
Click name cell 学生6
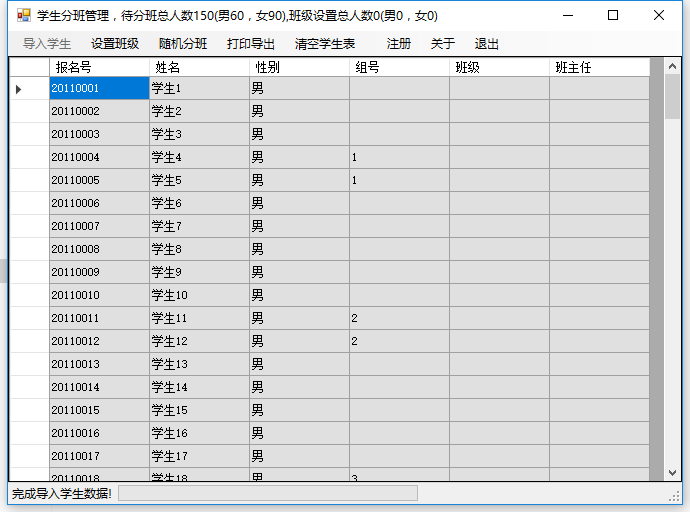(x=199, y=203)
